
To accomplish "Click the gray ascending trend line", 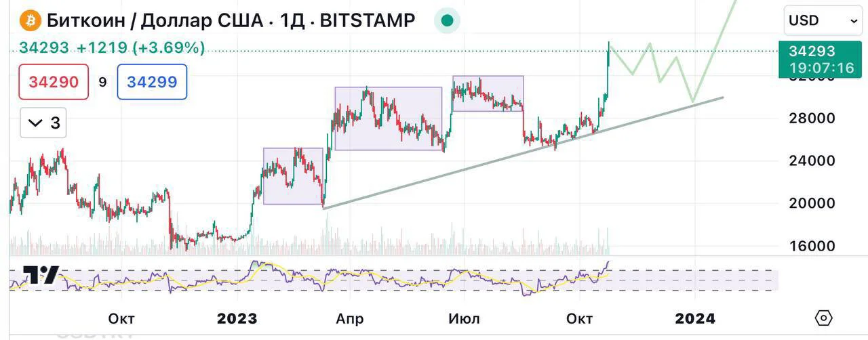I will click(522, 153).
